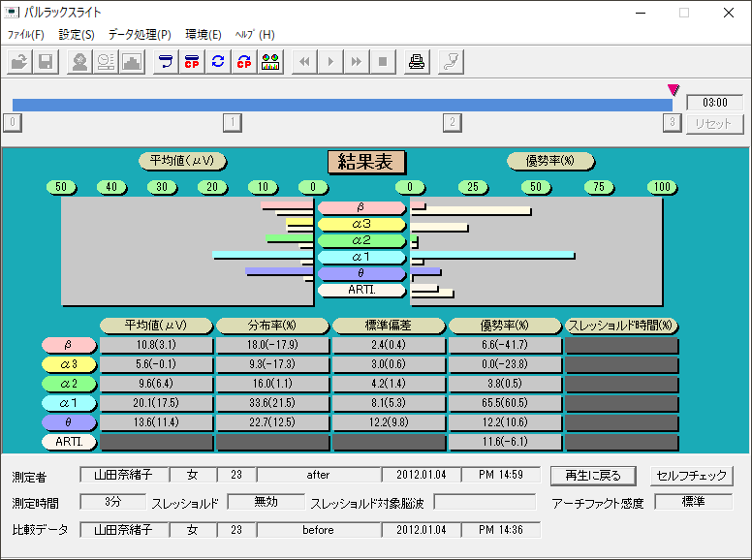Click the 測定時間 3分 field
This screenshot has width=752, height=560.
[112, 502]
